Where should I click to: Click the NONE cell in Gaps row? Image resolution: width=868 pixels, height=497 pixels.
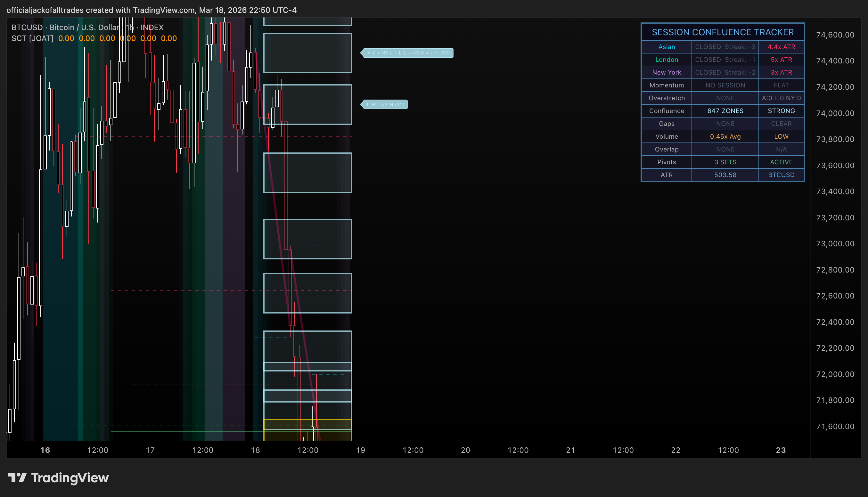725,124
